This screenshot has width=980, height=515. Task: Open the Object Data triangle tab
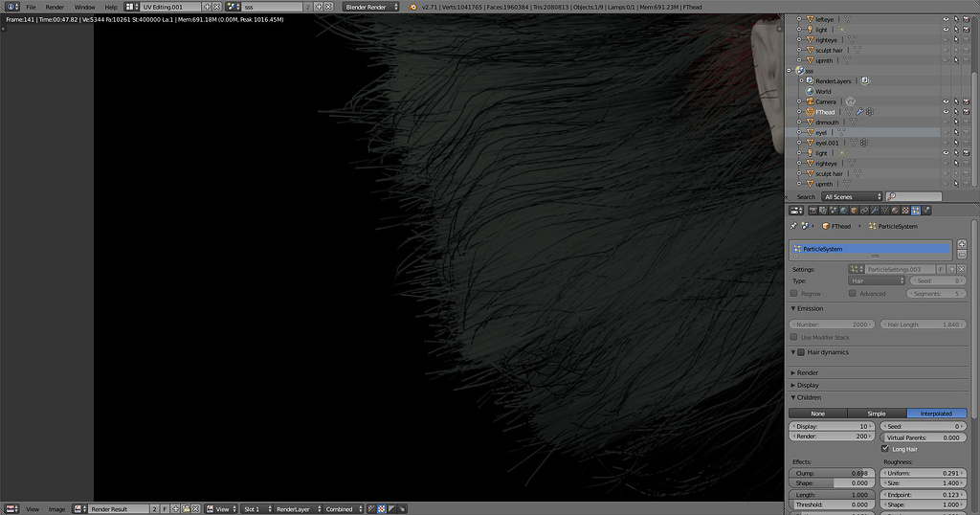pyautogui.click(x=885, y=210)
